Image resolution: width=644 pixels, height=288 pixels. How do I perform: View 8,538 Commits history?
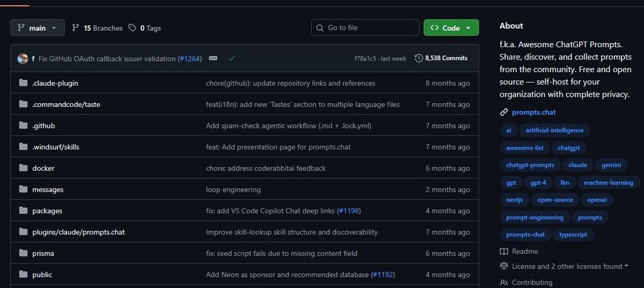pos(441,59)
